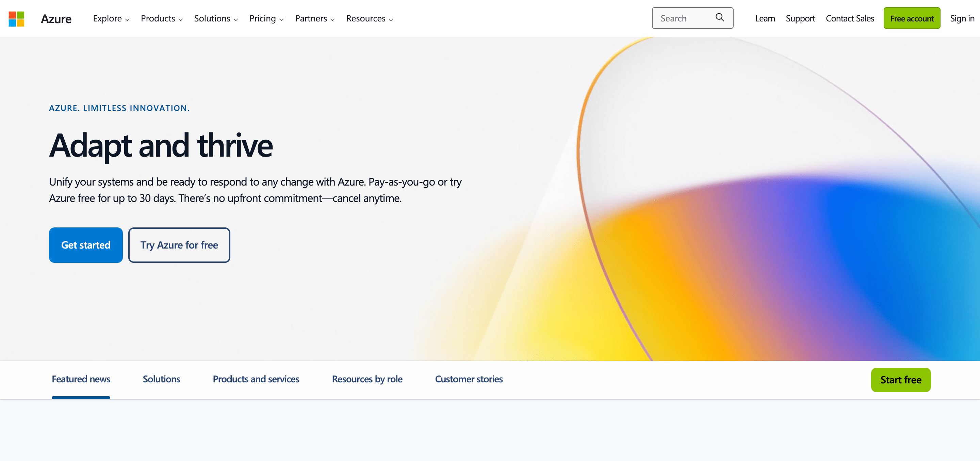Open the Support link
Screen dimensions: 980x461
pos(800,19)
